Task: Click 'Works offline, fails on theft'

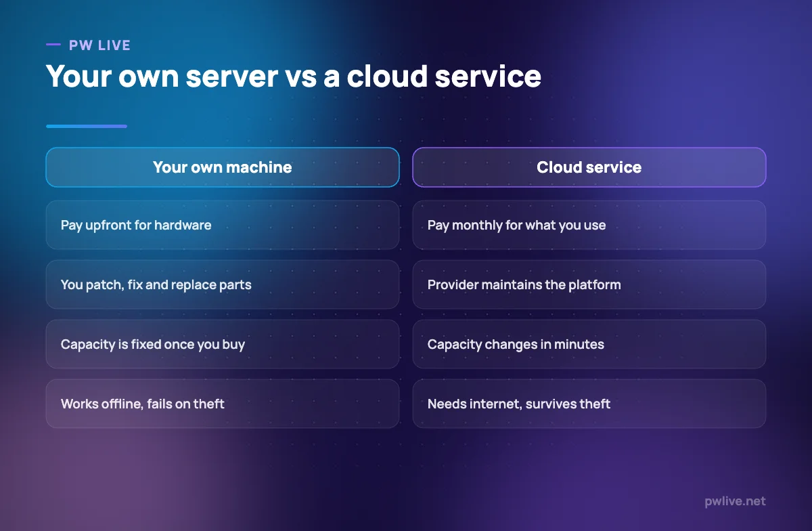Action: click(x=223, y=404)
